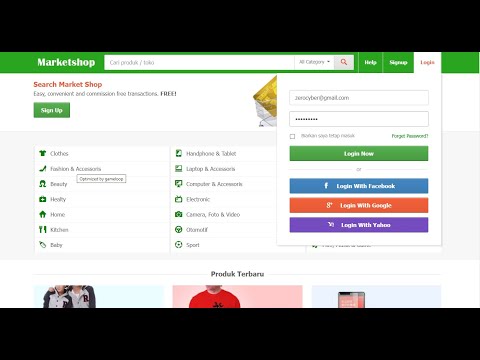Click Login With Yahoo button
Screen dimensions: 480x360
coord(359,225)
